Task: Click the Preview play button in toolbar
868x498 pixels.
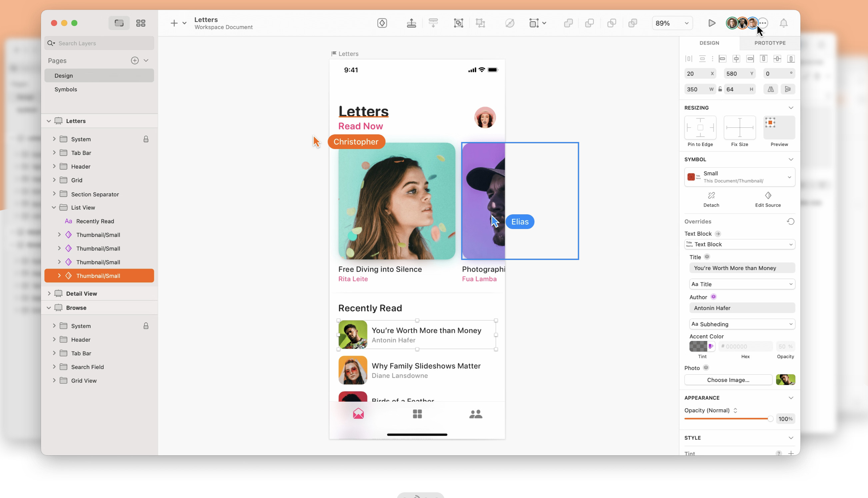Action: [712, 23]
